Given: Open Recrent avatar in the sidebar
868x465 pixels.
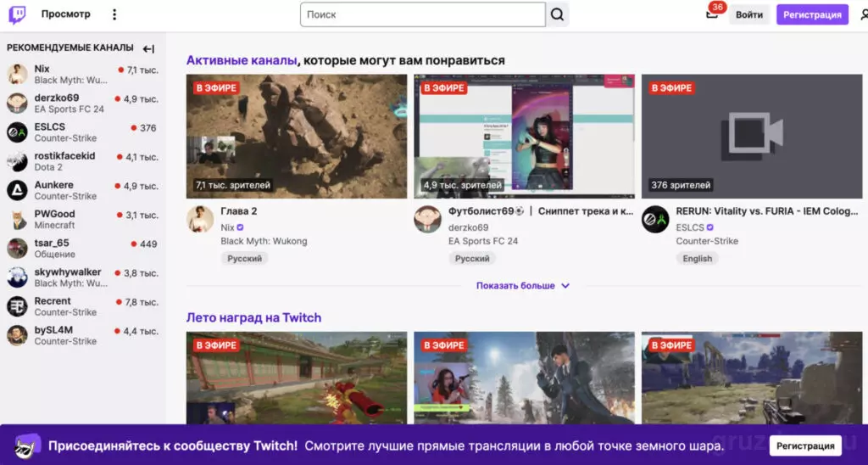Looking at the screenshot, I should pos(17,306).
